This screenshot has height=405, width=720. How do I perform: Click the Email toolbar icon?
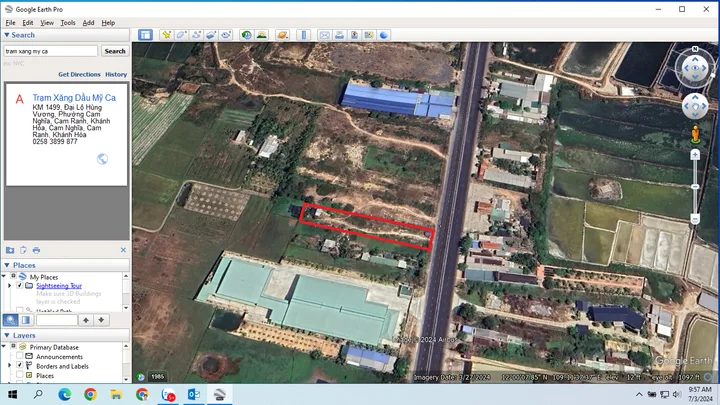coord(325,35)
